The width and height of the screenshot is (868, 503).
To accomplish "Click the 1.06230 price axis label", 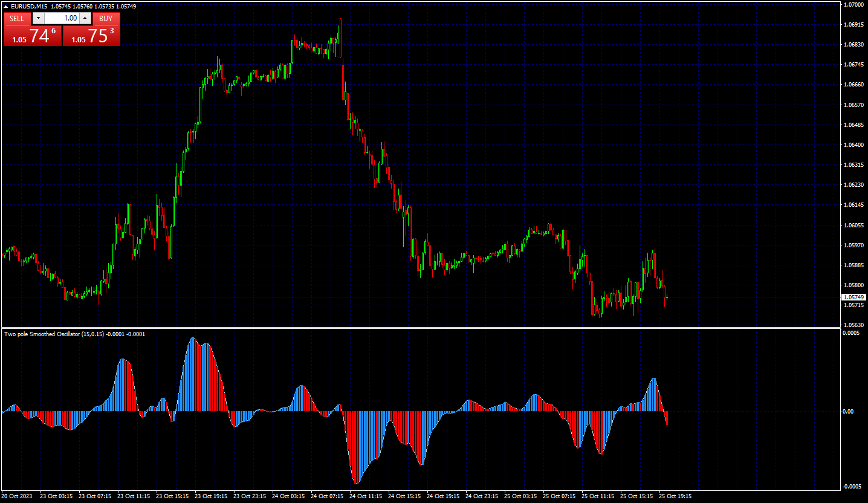I will pyautogui.click(x=853, y=185).
